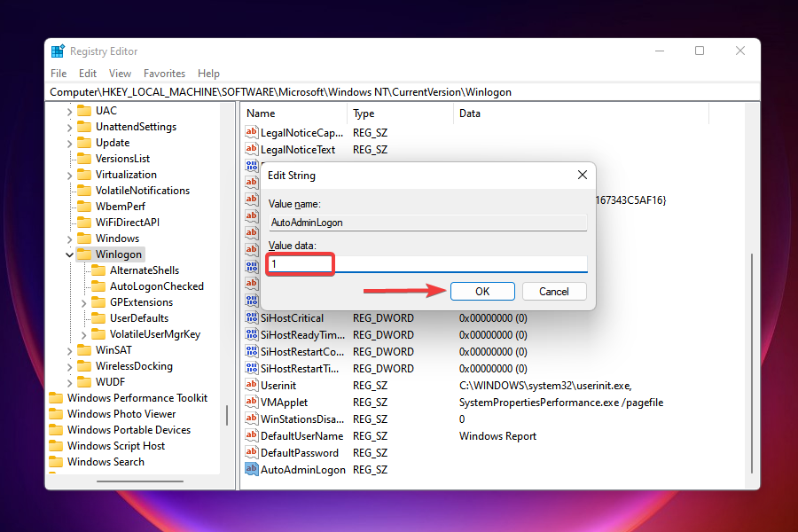Open the Edit menu
The height and width of the screenshot is (532, 798).
coord(88,74)
